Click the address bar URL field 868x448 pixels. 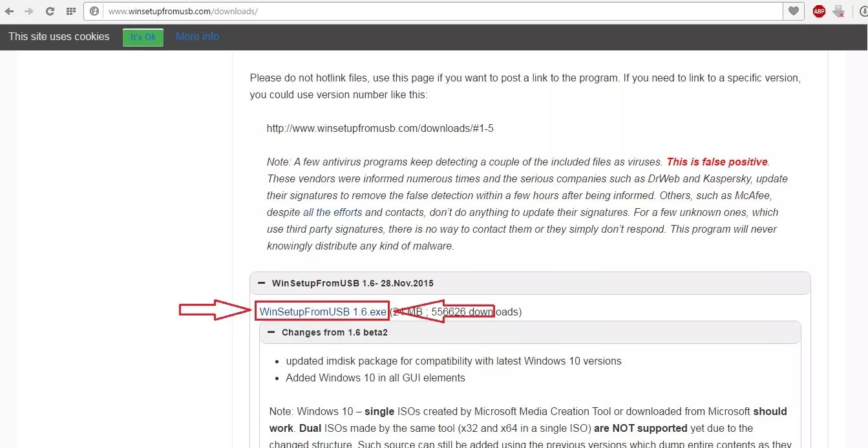tap(439, 11)
